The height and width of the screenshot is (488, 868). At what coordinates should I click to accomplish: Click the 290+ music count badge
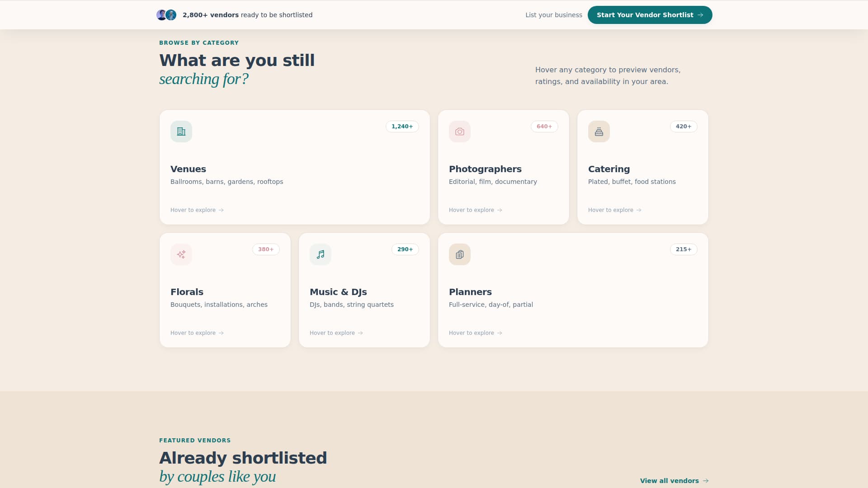coord(405,249)
